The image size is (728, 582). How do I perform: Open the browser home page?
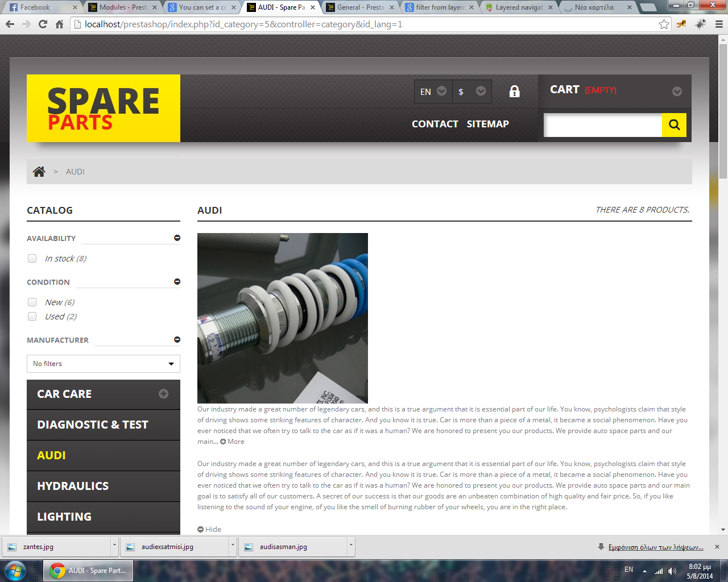coord(59,24)
